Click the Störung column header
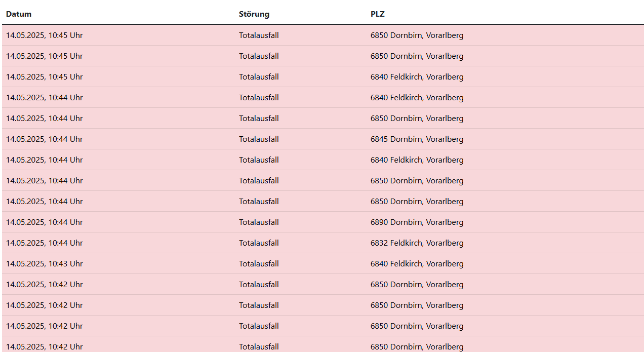 point(254,14)
